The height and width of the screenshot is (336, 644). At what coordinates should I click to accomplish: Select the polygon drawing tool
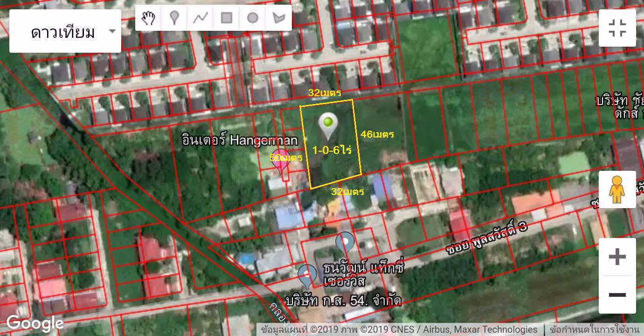(x=278, y=18)
